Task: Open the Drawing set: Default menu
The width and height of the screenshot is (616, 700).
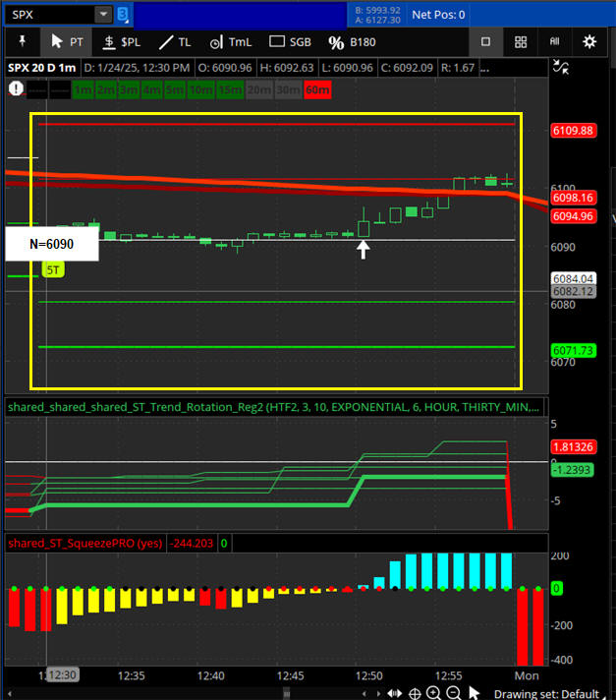Action: (546, 694)
